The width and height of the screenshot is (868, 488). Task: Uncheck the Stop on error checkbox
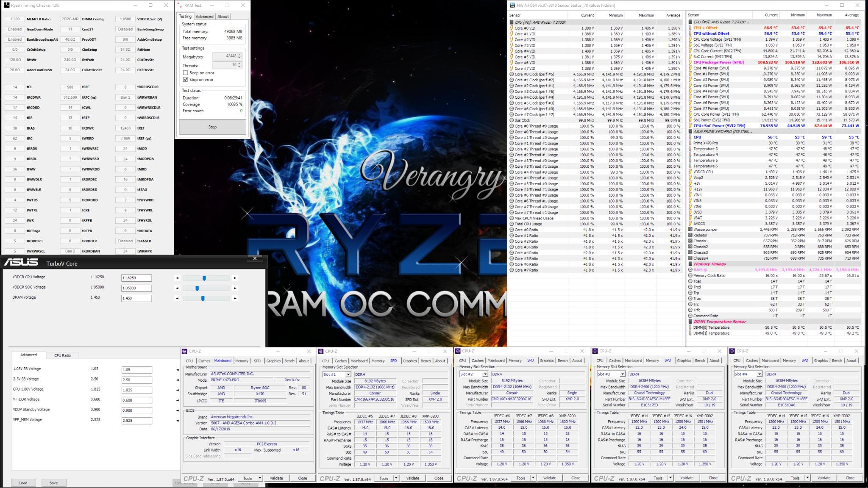(x=185, y=80)
